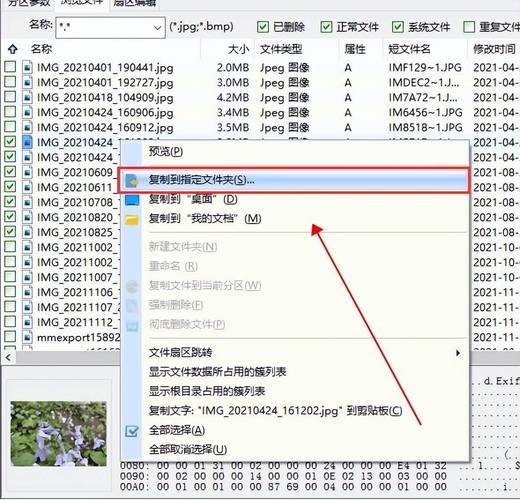Expand the 文件扇区跳转 submenu arrow

pyautogui.click(x=458, y=353)
